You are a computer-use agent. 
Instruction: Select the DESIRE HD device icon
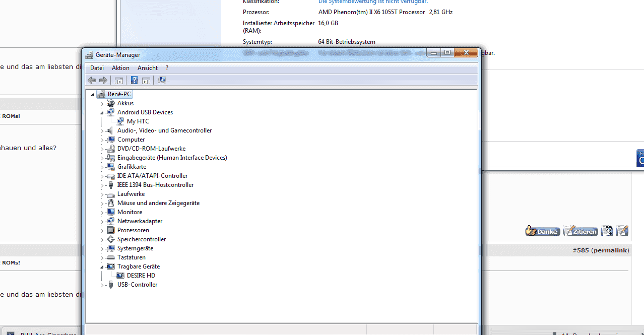pyautogui.click(x=120, y=276)
